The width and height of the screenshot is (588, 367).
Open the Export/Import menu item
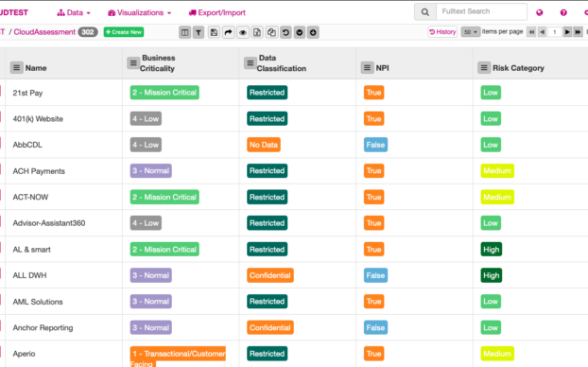point(217,12)
